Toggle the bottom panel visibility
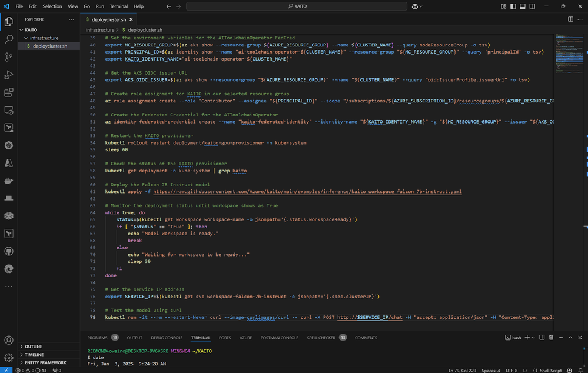Viewport: 588px width, 373px height. point(521,6)
